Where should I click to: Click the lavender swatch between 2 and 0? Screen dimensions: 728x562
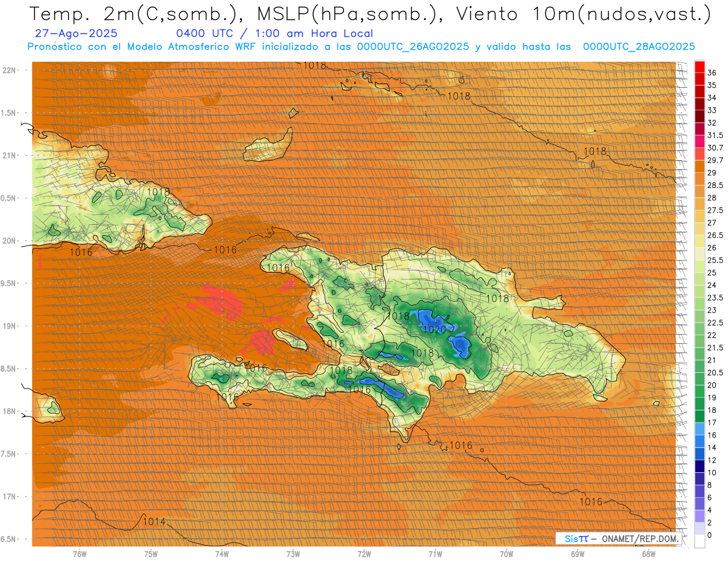click(699, 529)
